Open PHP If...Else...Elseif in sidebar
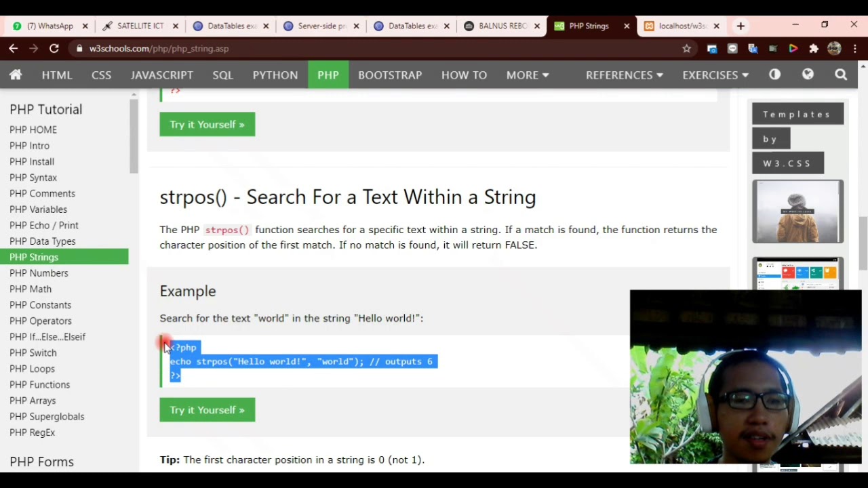The image size is (868, 488). (x=47, y=337)
